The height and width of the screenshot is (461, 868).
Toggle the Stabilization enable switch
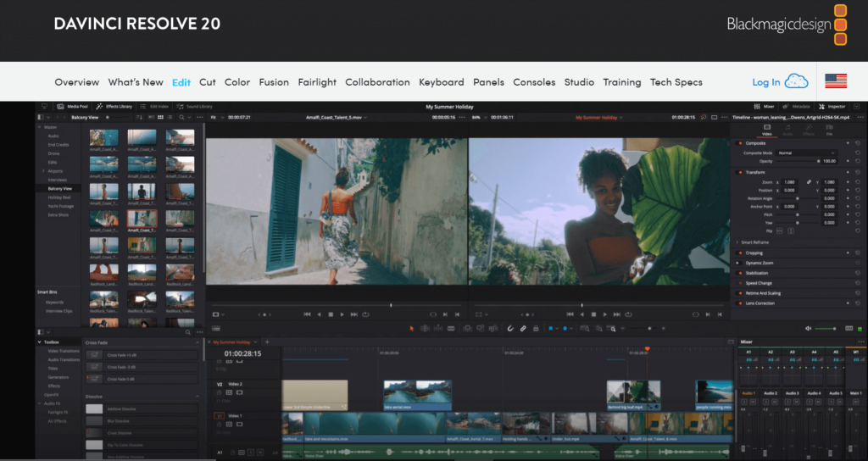click(x=739, y=273)
